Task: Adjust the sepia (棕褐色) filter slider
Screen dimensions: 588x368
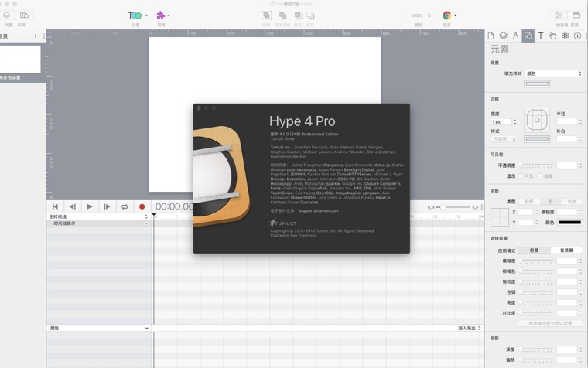Action: pyautogui.click(x=536, y=271)
